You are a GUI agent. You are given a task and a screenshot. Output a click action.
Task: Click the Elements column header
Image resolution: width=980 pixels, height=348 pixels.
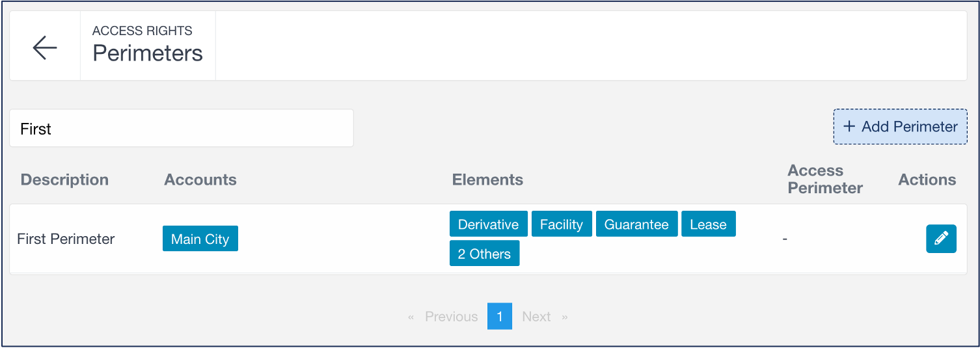pyautogui.click(x=487, y=180)
